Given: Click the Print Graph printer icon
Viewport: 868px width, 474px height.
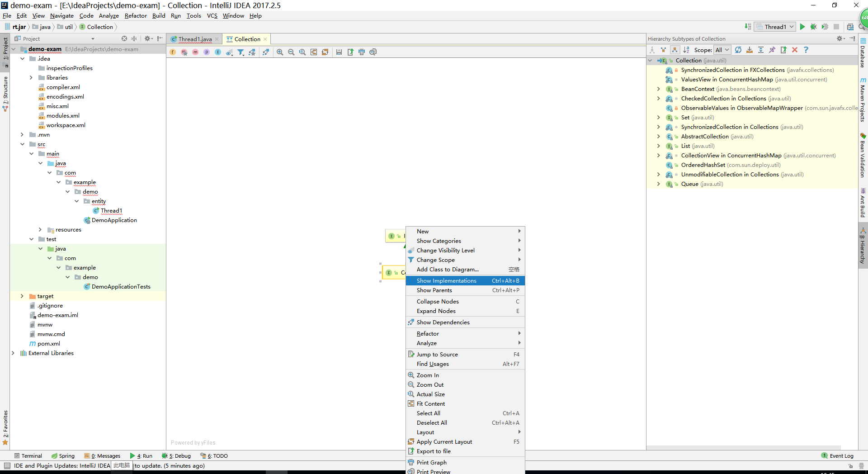Looking at the screenshot, I should click(362, 52).
